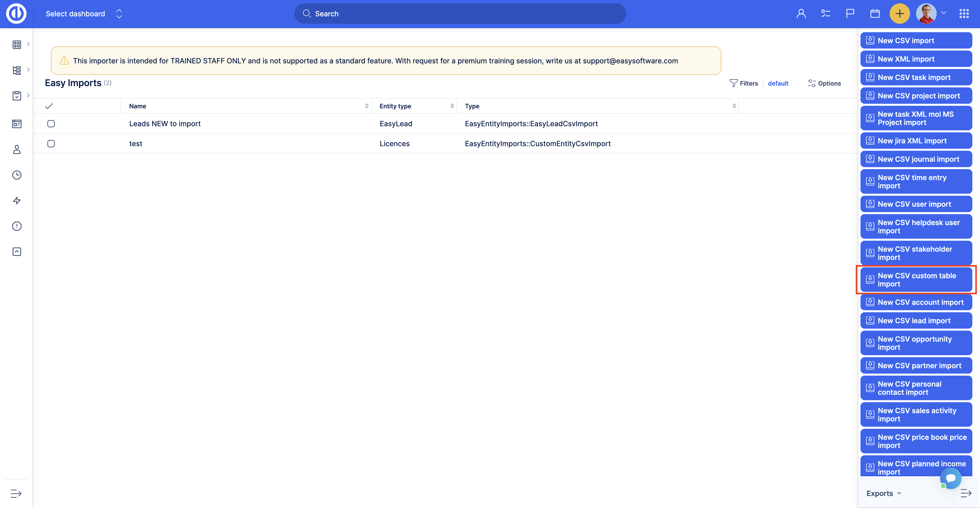Click the user icon in top bar
This screenshot has height=508, width=980.
801,14
